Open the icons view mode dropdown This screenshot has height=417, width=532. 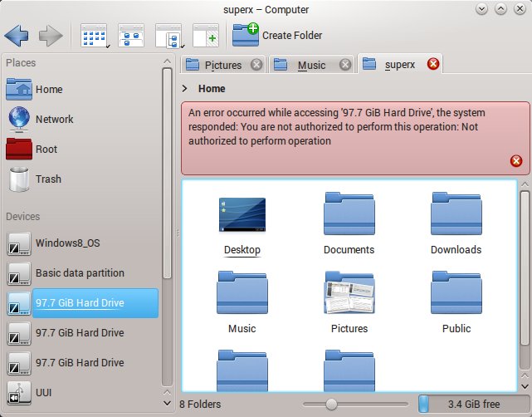click(x=95, y=36)
